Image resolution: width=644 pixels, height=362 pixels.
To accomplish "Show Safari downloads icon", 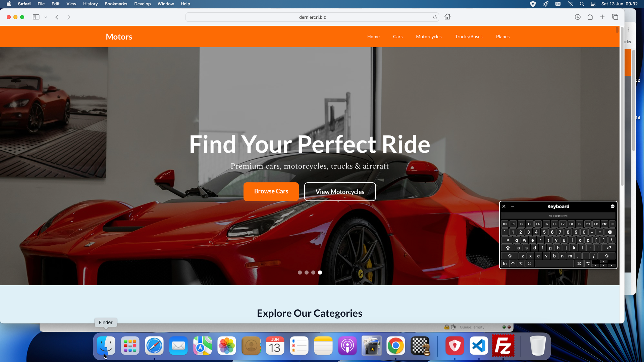I will [x=578, y=17].
